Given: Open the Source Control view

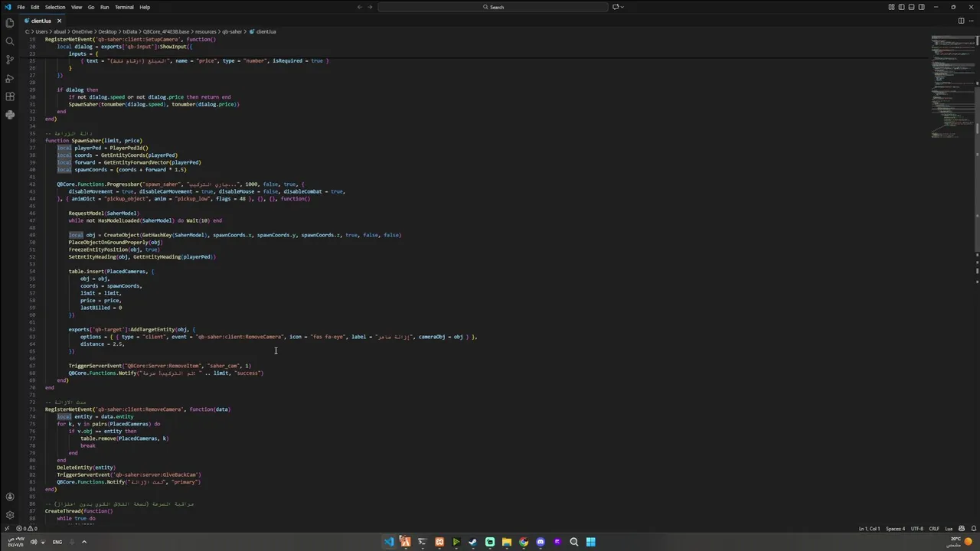Looking at the screenshot, I should [9, 60].
